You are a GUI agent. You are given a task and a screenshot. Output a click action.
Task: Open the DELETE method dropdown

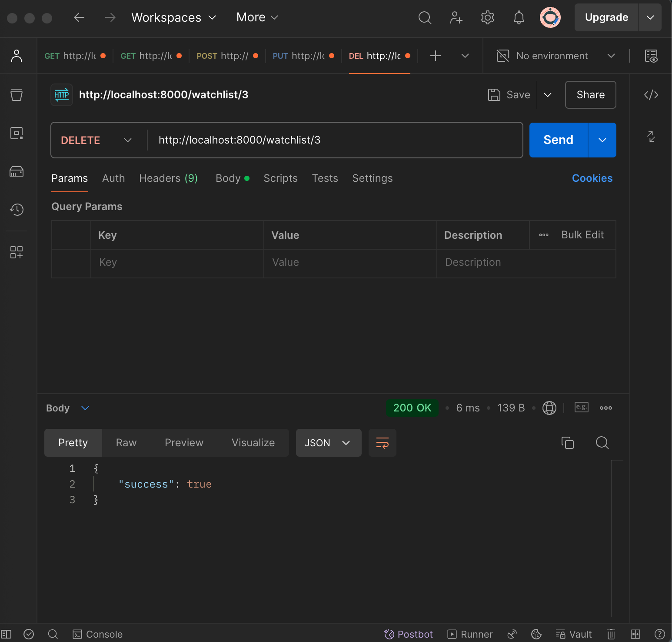click(127, 140)
